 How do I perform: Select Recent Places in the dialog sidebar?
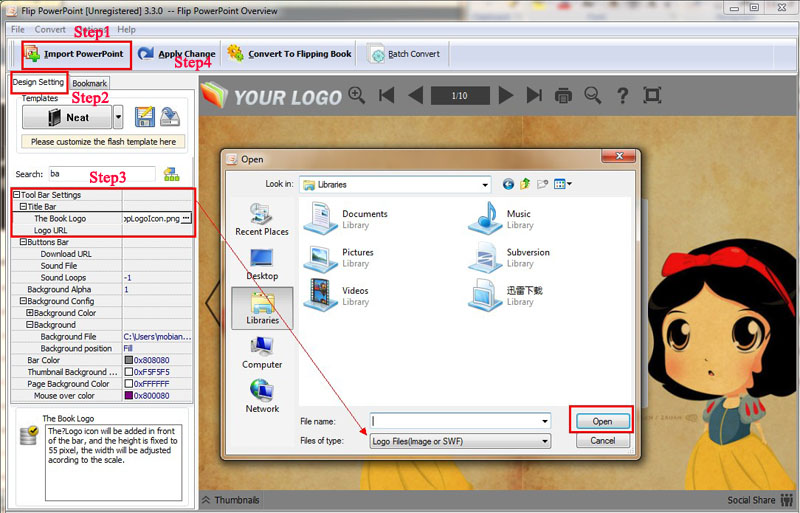262,219
